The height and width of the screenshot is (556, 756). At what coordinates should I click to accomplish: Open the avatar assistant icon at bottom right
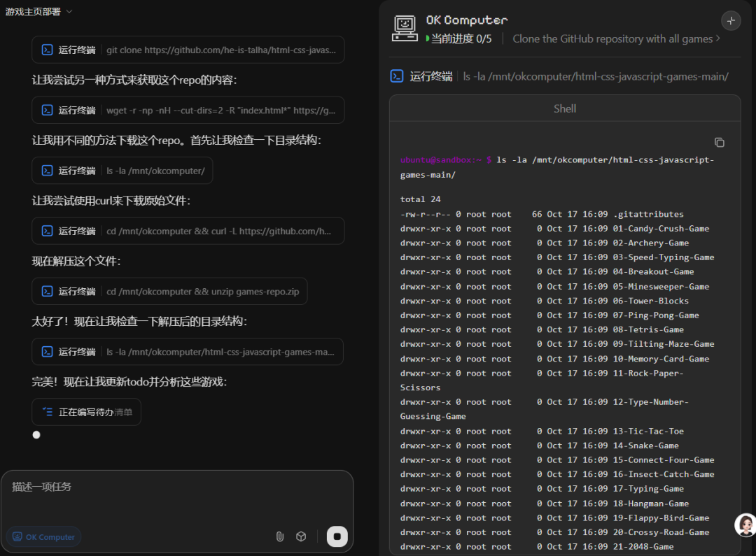click(x=745, y=525)
